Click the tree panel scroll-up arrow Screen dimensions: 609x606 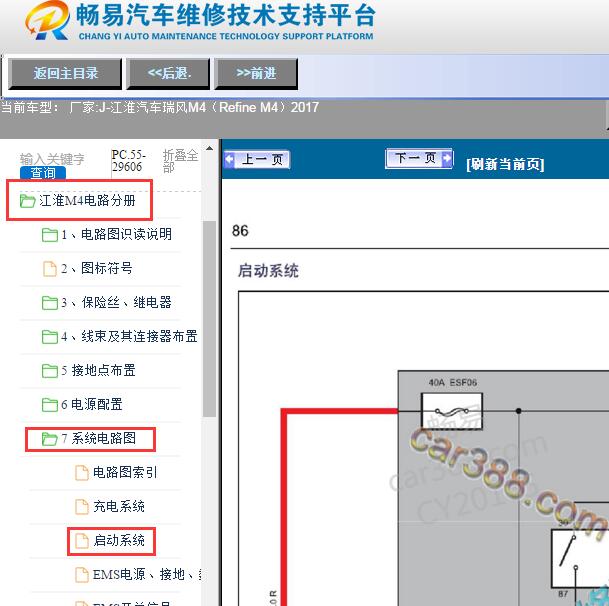point(209,148)
